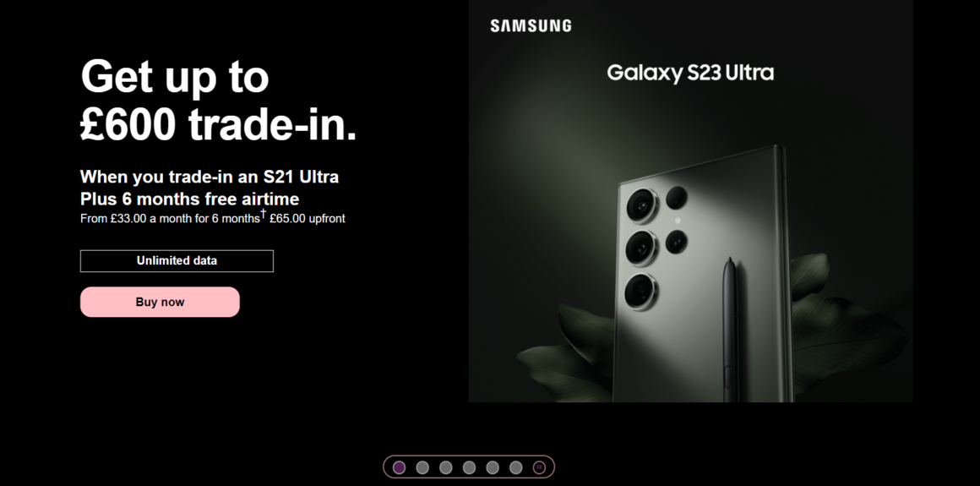Click the top-left camera lens on phone
The image size is (980, 486).
(641, 205)
